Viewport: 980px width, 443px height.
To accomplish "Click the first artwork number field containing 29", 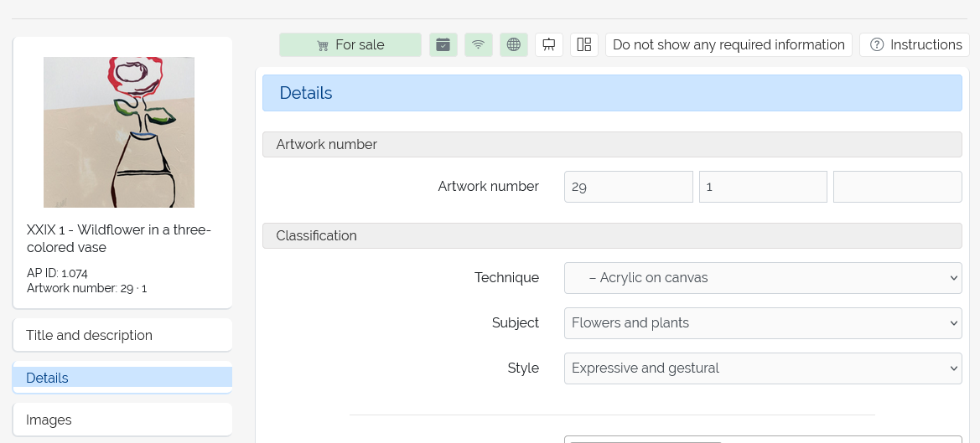I will [628, 187].
